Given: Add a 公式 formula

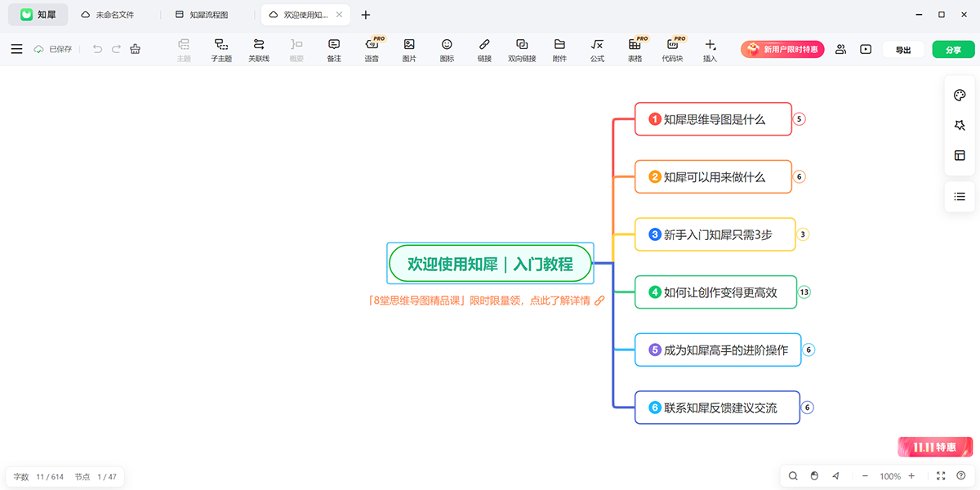Looking at the screenshot, I should (x=597, y=49).
